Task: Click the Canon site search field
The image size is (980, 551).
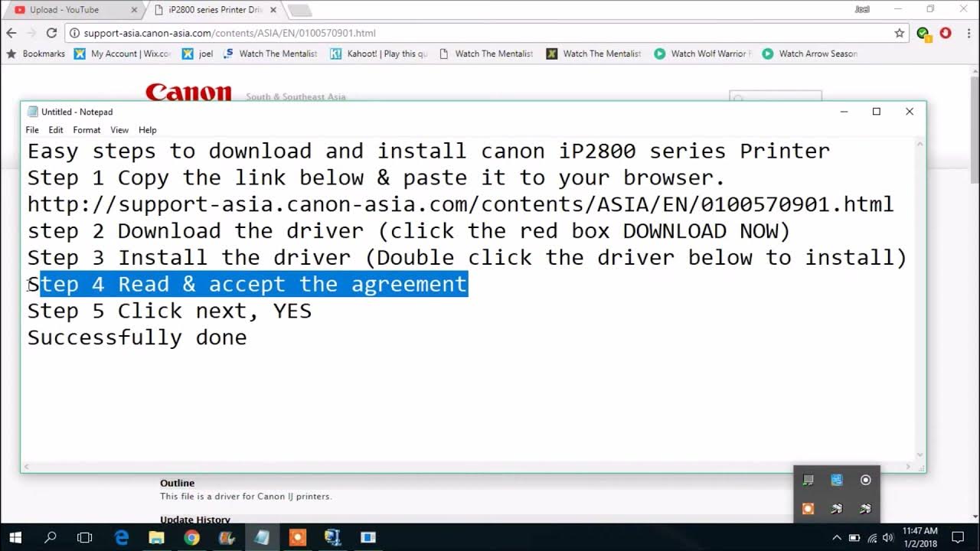Action: pyautogui.click(x=776, y=96)
